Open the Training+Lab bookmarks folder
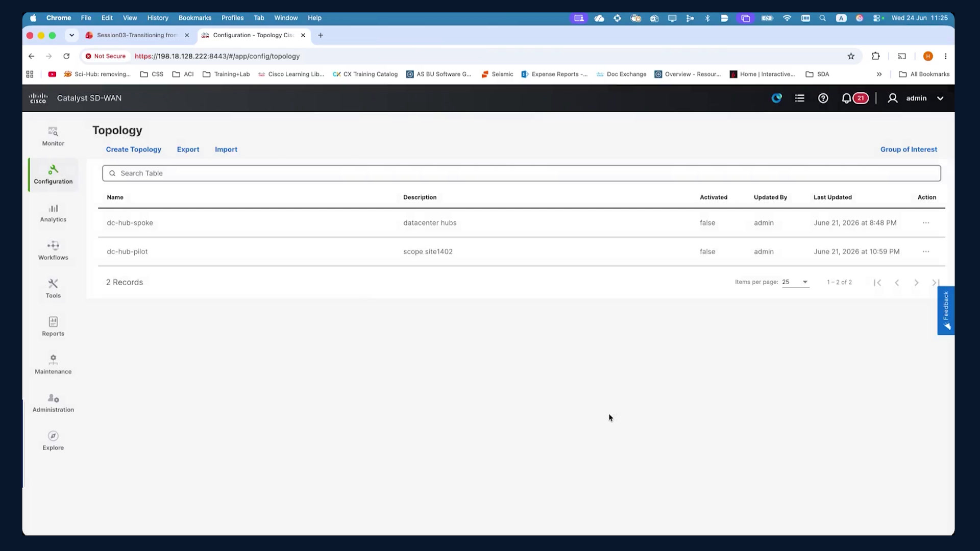 226,74
